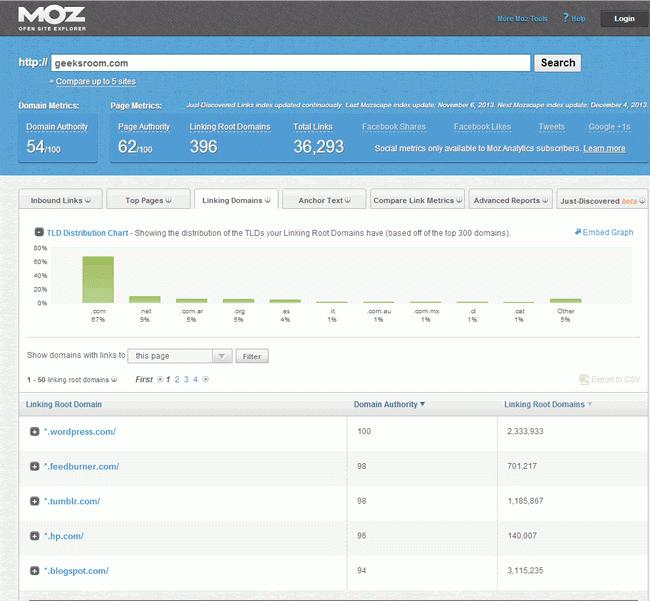Image resolution: width=650 pixels, height=601 pixels.
Task: Open the 'this page' dropdown arrow
Action: (222, 356)
